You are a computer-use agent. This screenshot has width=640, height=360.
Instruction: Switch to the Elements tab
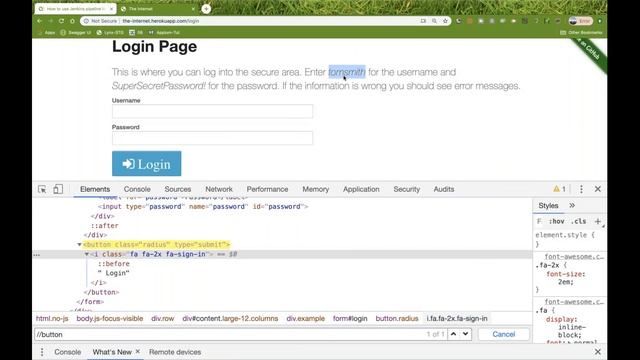pyautogui.click(x=95, y=189)
